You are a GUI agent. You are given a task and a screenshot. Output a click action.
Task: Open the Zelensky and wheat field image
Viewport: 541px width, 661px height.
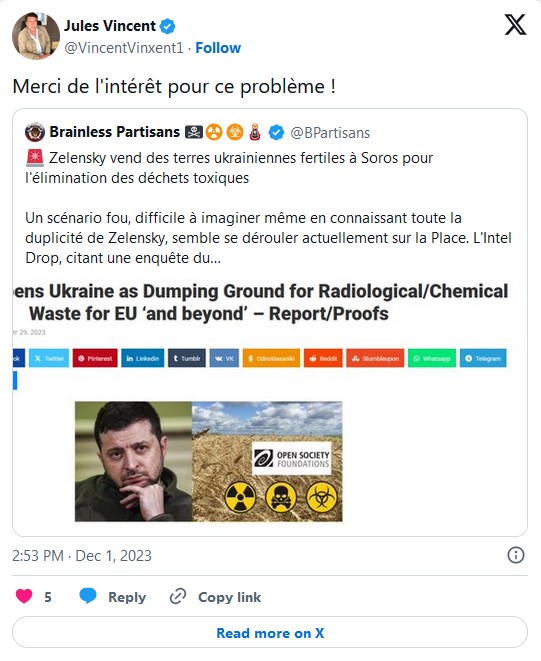[209, 462]
